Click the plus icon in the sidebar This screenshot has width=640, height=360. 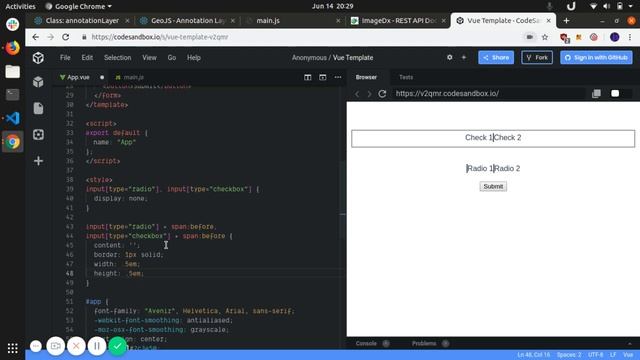click(38, 161)
